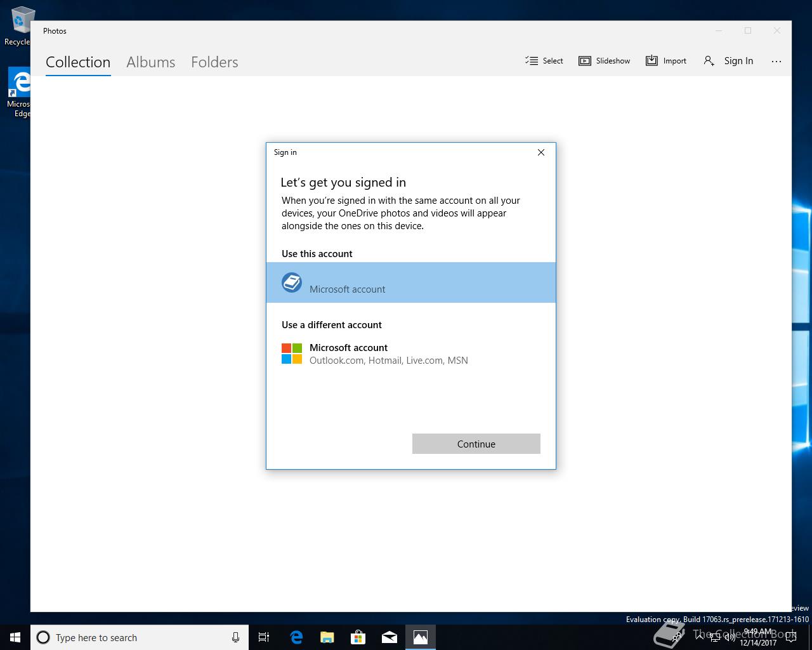Screen dimensions: 812x650
Task: Start the Slideshow
Action: (605, 61)
